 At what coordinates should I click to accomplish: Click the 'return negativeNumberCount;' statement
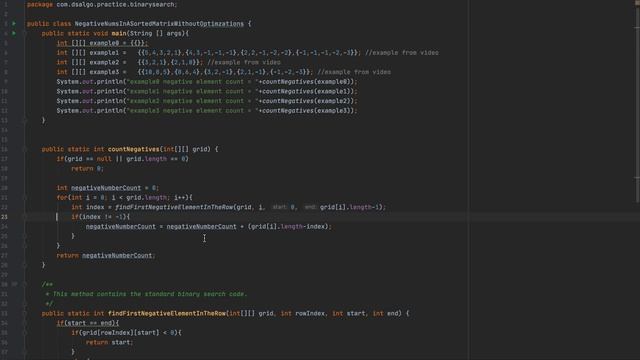[106, 256]
